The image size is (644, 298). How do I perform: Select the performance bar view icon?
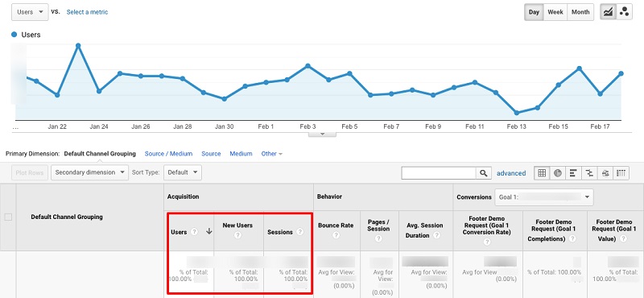(573, 173)
